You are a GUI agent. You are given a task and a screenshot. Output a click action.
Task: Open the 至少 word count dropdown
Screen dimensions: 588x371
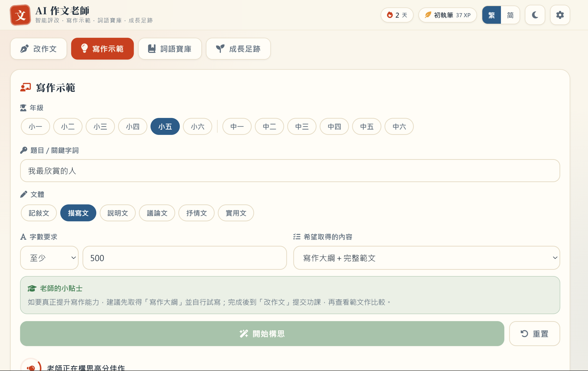tap(49, 258)
